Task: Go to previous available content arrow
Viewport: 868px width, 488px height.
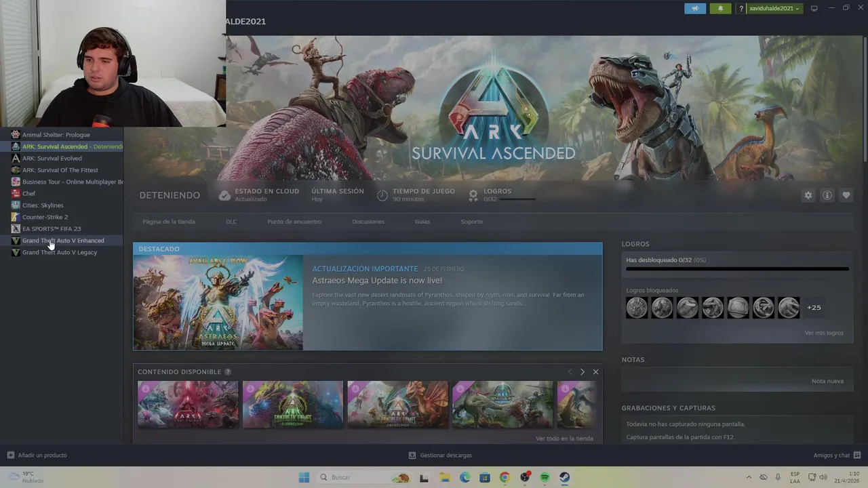Action: click(570, 372)
